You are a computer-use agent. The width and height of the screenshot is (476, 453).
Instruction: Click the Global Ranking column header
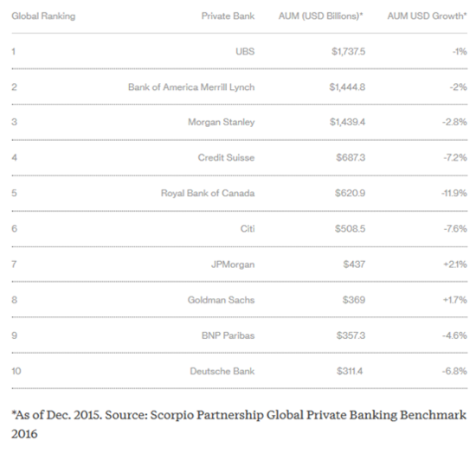tap(43, 16)
